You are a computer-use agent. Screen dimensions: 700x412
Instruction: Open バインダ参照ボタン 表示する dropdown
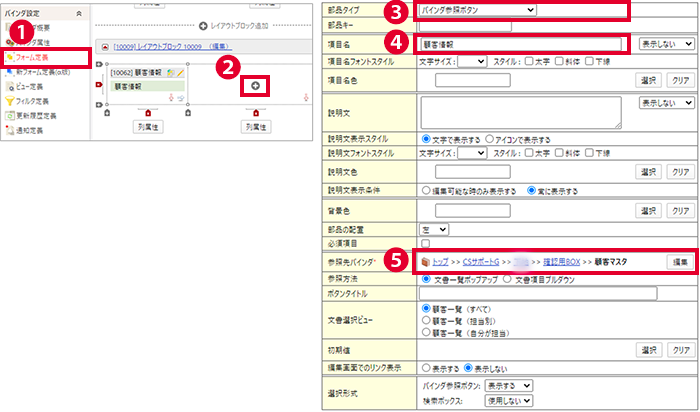[x=508, y=385]
